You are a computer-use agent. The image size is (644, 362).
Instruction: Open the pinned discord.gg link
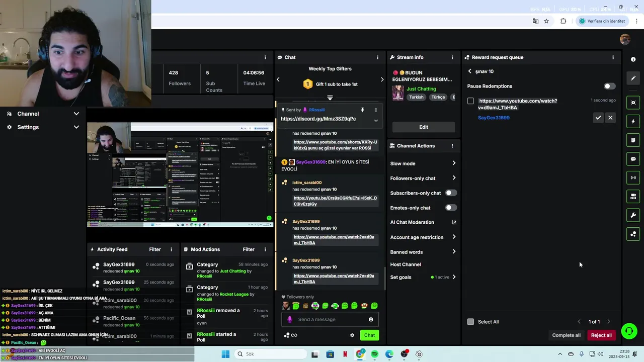coord(318,119)
